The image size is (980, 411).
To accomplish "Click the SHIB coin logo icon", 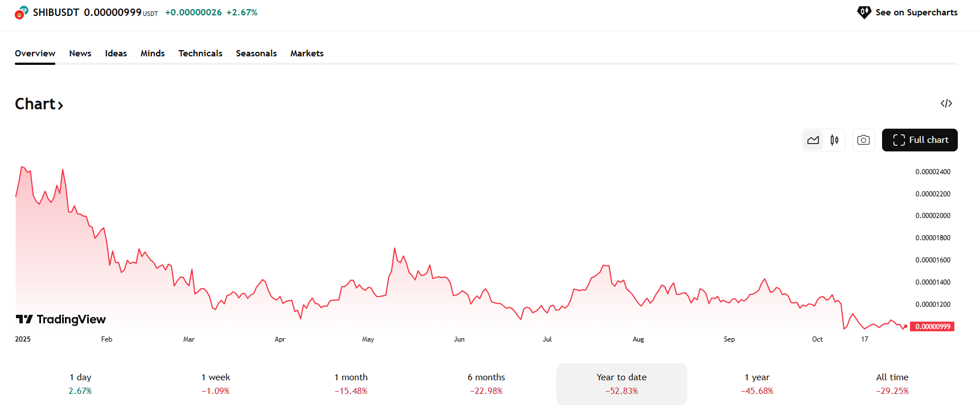I will click(21, 13).
